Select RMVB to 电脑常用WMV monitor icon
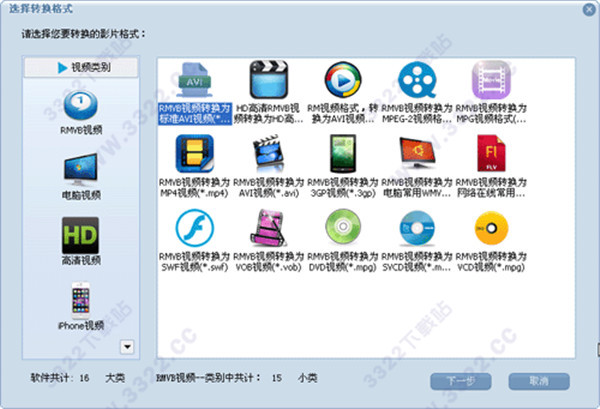The image size is (600, 409). click(417, 153)
